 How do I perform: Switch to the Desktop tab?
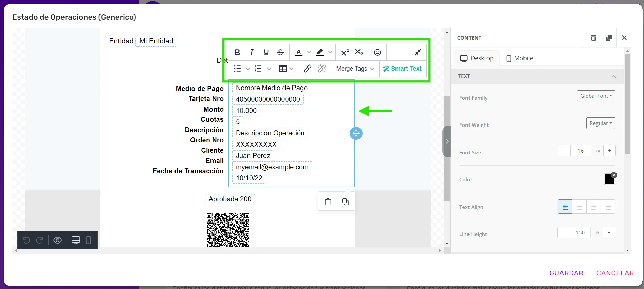(x=477, y=58)
